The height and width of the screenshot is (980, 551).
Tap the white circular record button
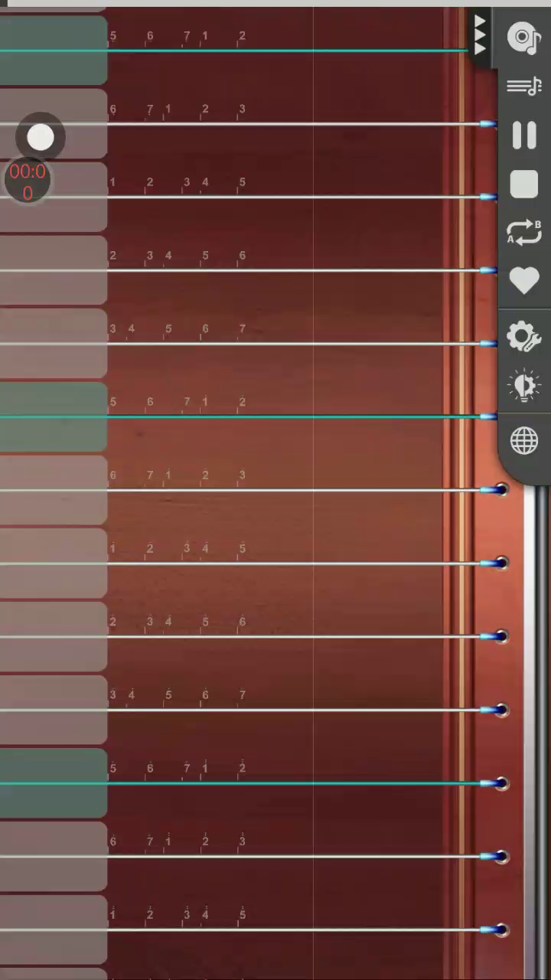click(41, 138)
